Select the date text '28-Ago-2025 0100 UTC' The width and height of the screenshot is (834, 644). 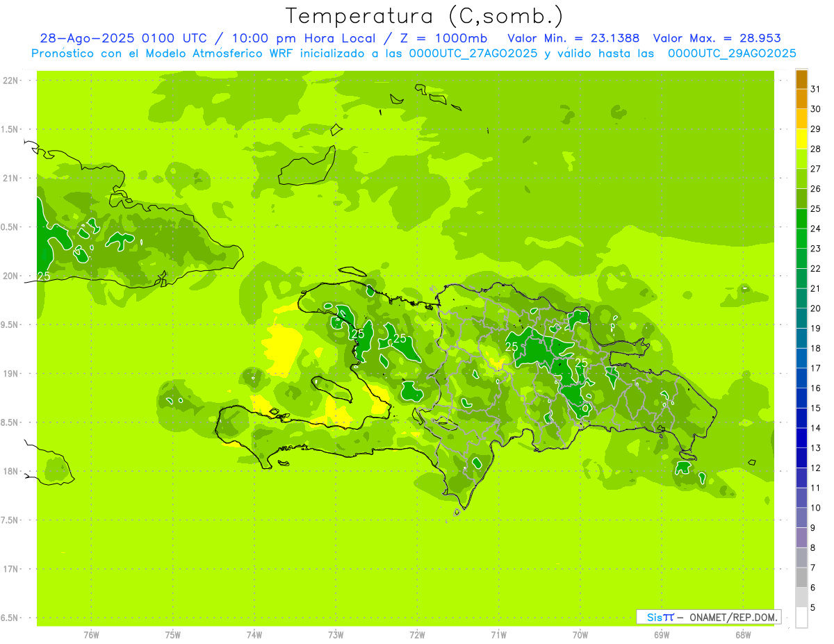coord(122,38)
